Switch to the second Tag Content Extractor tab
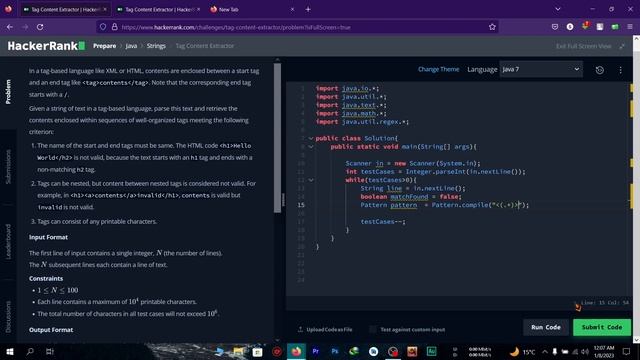 click(159, 9)
